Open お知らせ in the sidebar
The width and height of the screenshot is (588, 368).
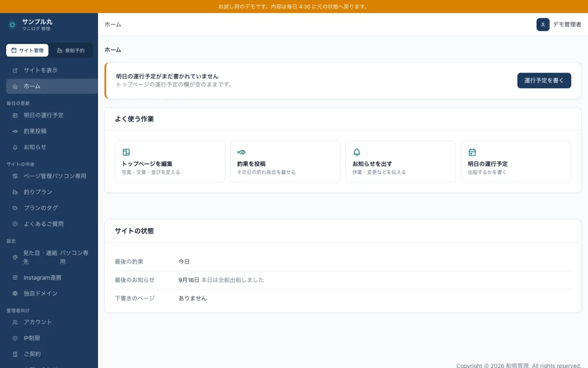[52, 147]
